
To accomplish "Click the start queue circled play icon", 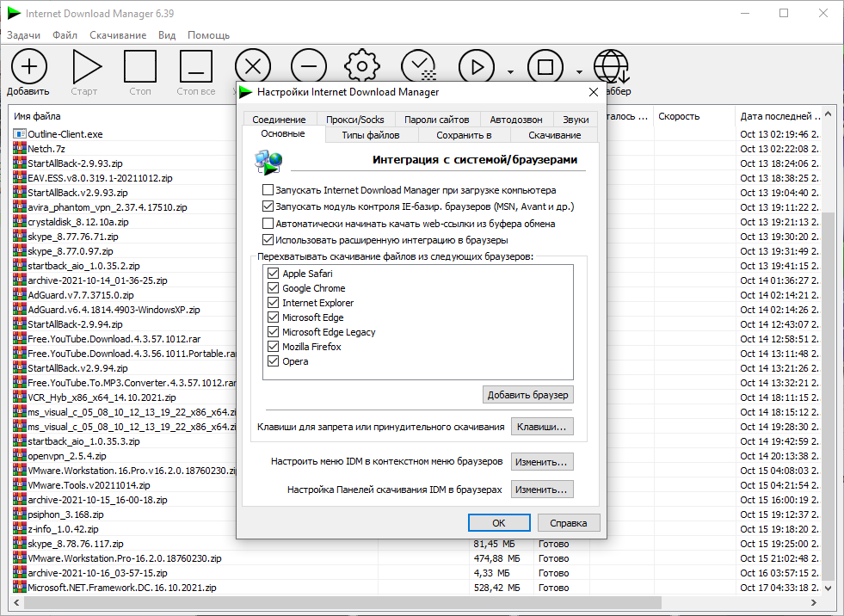I will [476, 66].
